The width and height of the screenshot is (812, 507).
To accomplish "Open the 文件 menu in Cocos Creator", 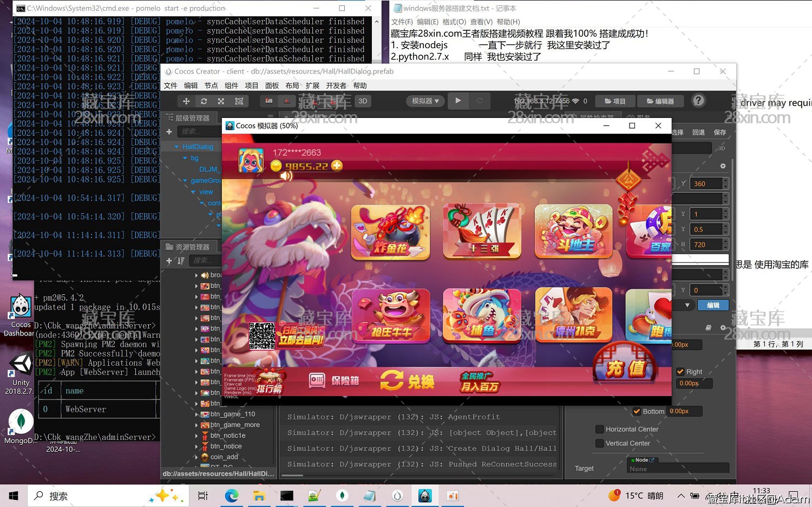I will [x=170, y=85].
